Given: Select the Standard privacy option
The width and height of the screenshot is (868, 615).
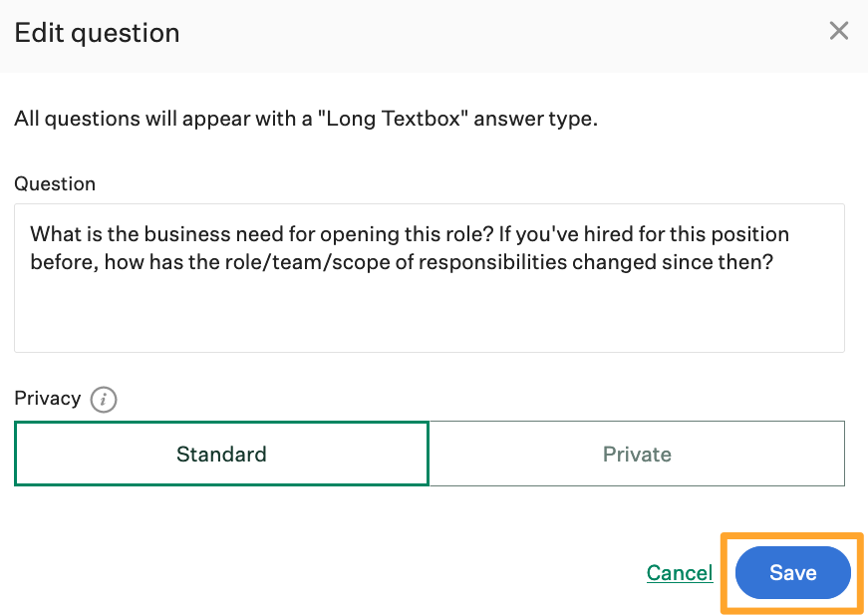Looking at the screenshot, I should pyautogui.click(x=221, y=454).
